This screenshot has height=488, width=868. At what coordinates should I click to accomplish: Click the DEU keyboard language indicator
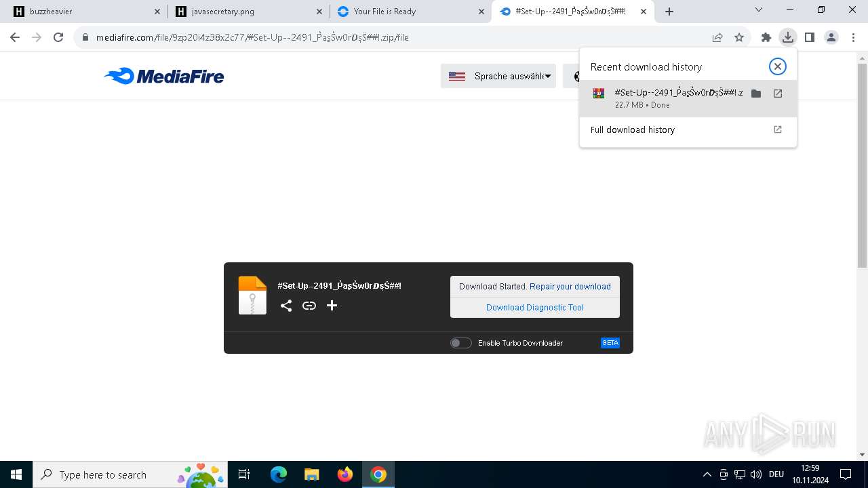[776, 474]
